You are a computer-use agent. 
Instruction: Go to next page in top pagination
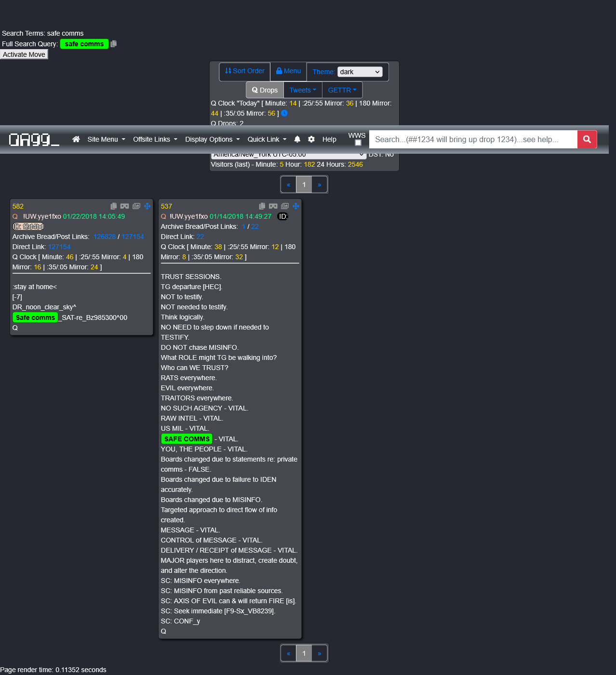click(319, 185)
